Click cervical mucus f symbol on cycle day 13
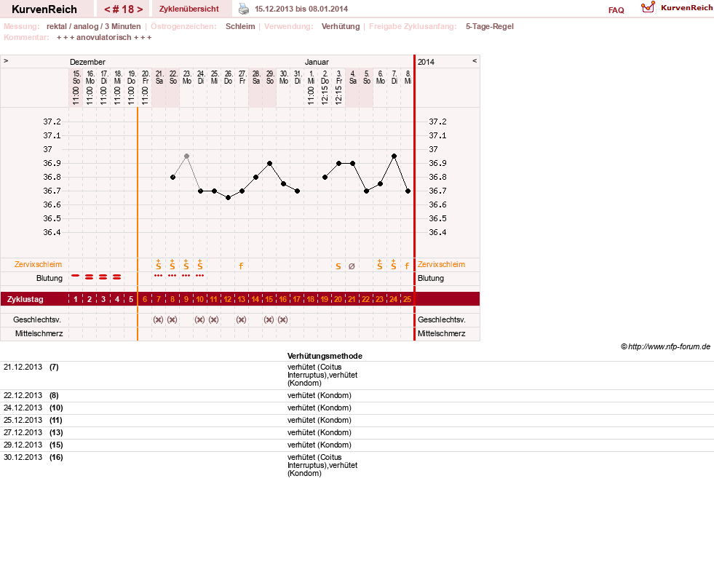The width and height of the screenshot is (714, 588). tap(242, 266)
